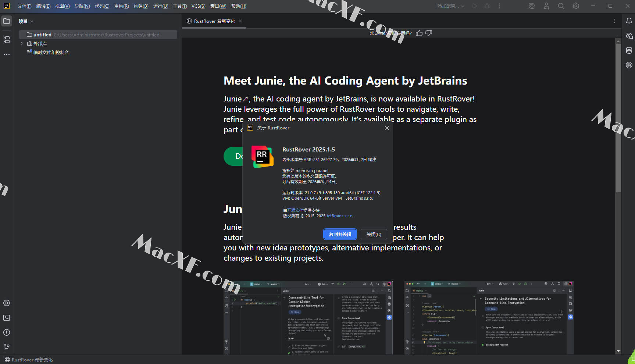Click the Run play icon in toolbar
The image size is (635, 364).
[475, 6]
